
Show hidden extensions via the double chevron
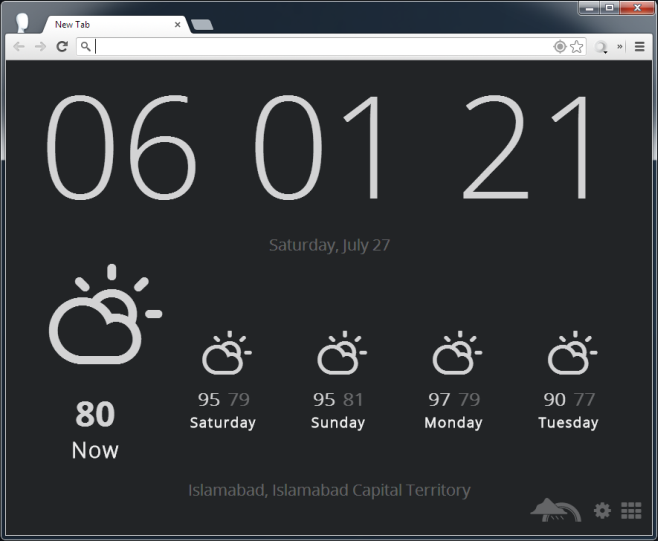pyautogui.click(x=619, y=47)
